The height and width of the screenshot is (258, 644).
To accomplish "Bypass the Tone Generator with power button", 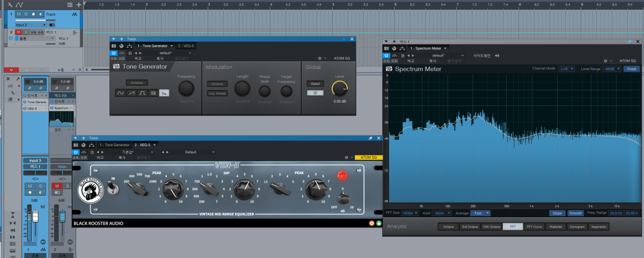I will pyautogui.click(x=114, y=53).
